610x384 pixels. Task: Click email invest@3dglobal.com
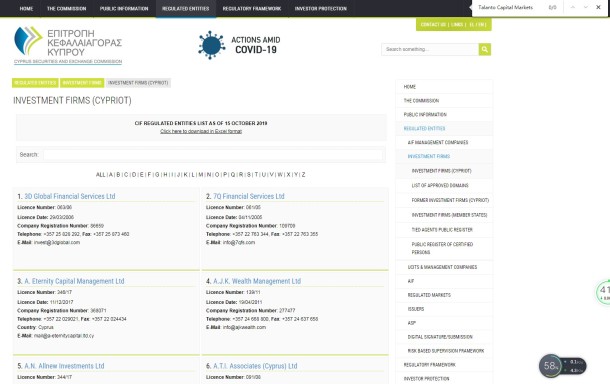[x=57, y=242]
